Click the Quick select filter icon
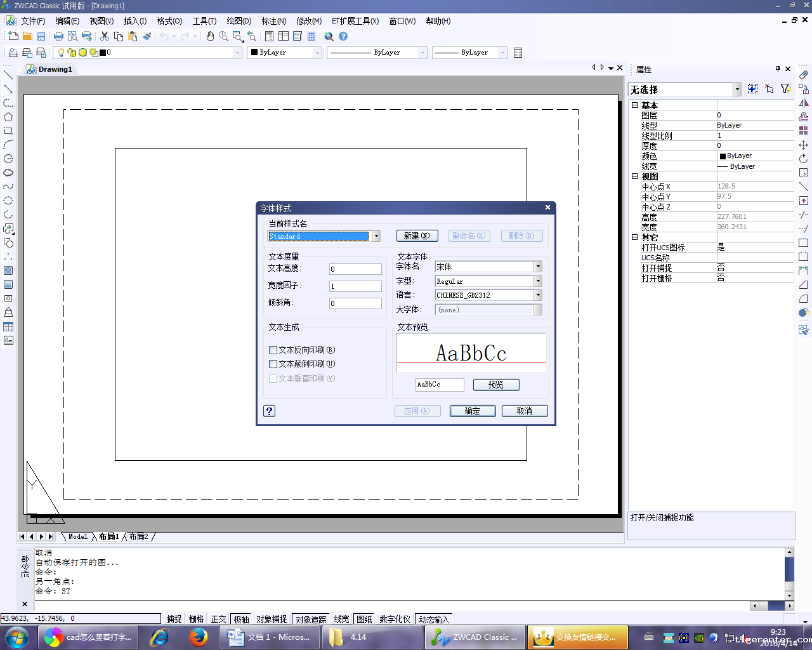Screen dimensions: 812x650 click(x=785, y=89)
